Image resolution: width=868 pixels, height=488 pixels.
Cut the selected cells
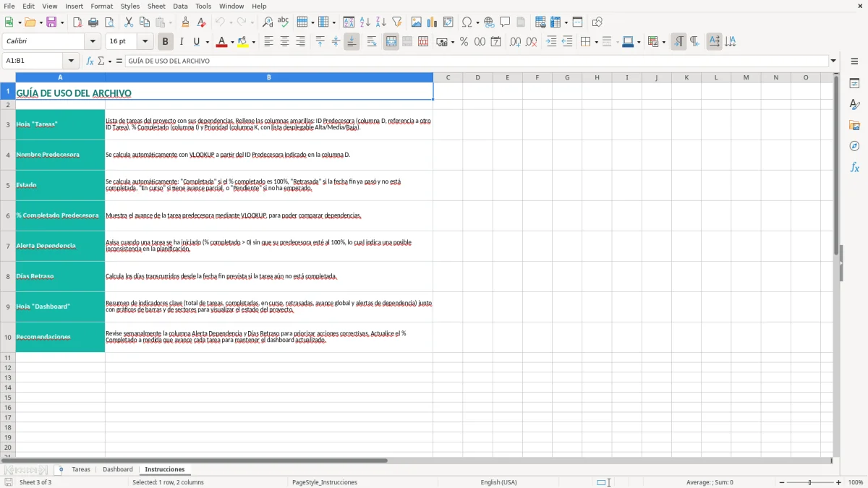pyautogui.click(x=128, y=22)
